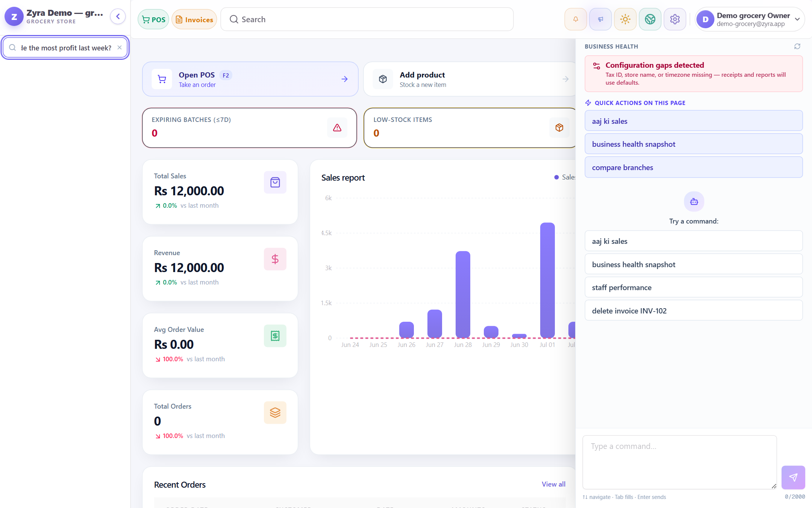Click Revenue dollar icon
Image resolution: width=812 pixels, height=508 pixels.
[x=275, y=259]
